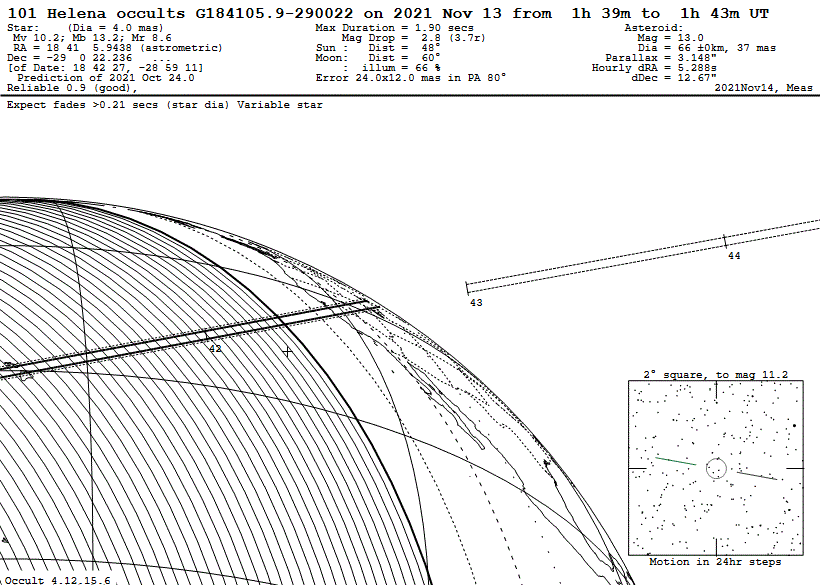Select the 'Parallax = 3.148"' value
This screenshot has width=820, height=585.
pos(661,58)
